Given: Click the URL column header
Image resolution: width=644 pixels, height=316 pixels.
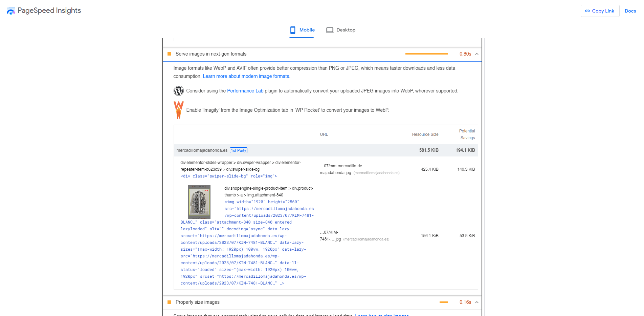Looking at the screenshot, I should [324, 134].
